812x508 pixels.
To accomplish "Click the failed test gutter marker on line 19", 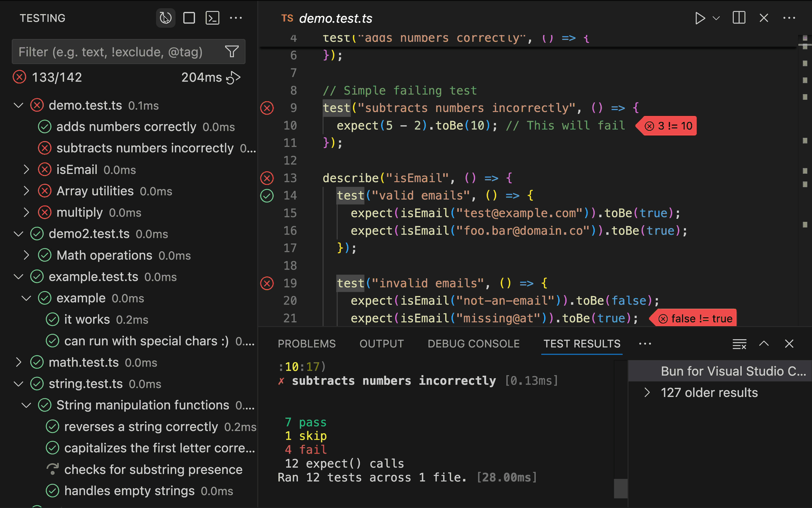I will [267, 283].
